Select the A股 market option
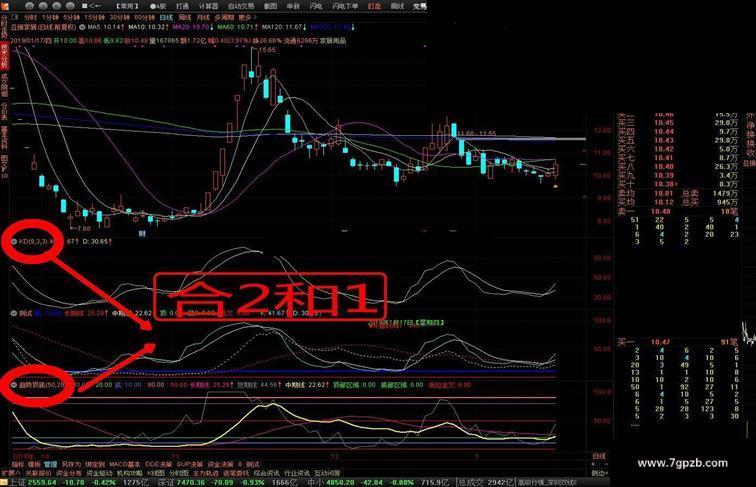This screenshot has height=487, width=756. [158, 6]
